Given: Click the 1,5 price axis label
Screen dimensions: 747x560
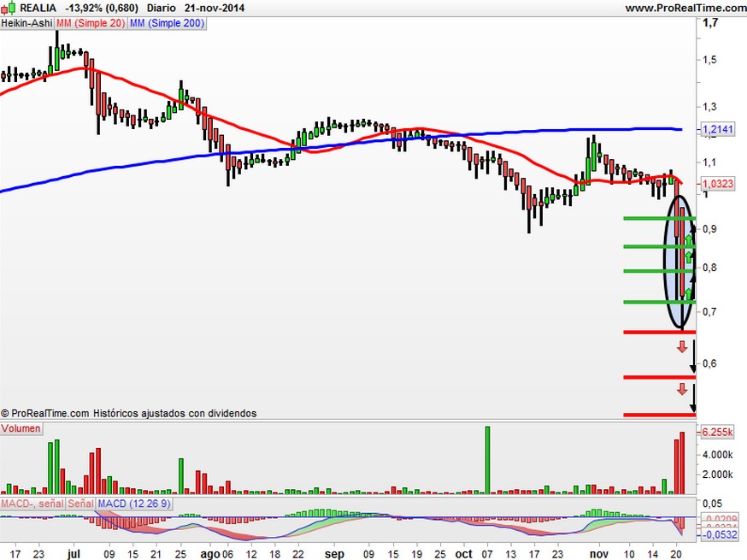Looking at the screenshot, I should click(x=709, y=60).
